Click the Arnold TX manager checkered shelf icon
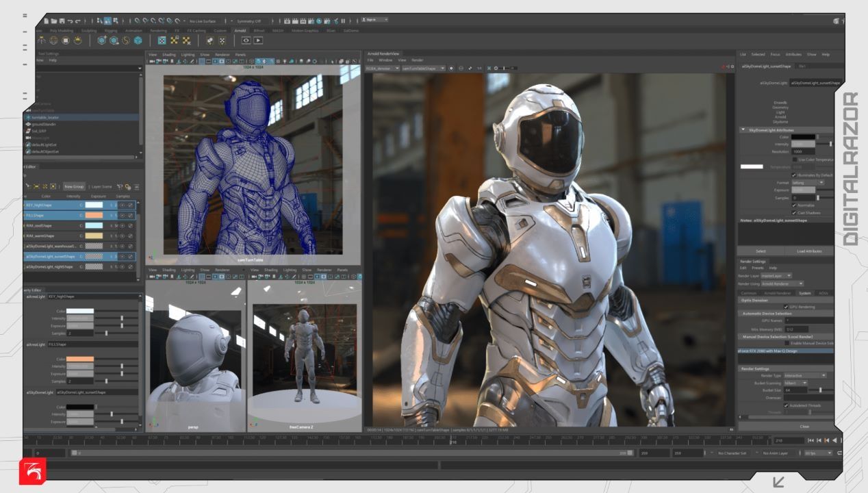This screenshot has height=493, width=868. pyautogui.click(x=162, y=40)
